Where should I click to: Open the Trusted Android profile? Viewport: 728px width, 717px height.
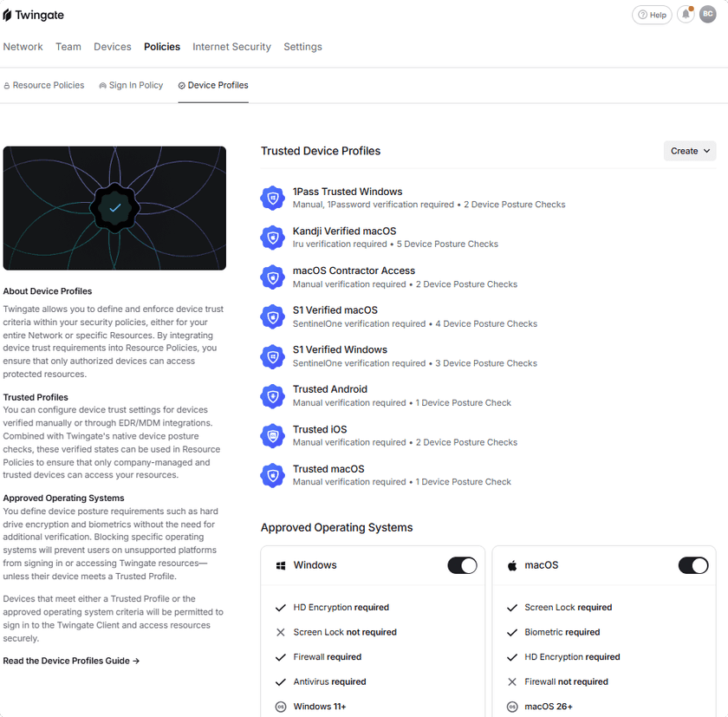click(488, 396)
